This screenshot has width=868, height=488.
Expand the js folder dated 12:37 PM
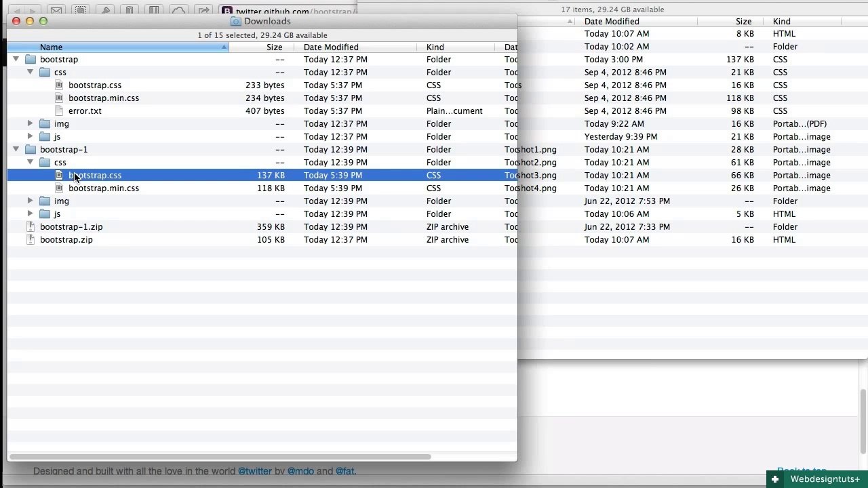click(30, 136)
